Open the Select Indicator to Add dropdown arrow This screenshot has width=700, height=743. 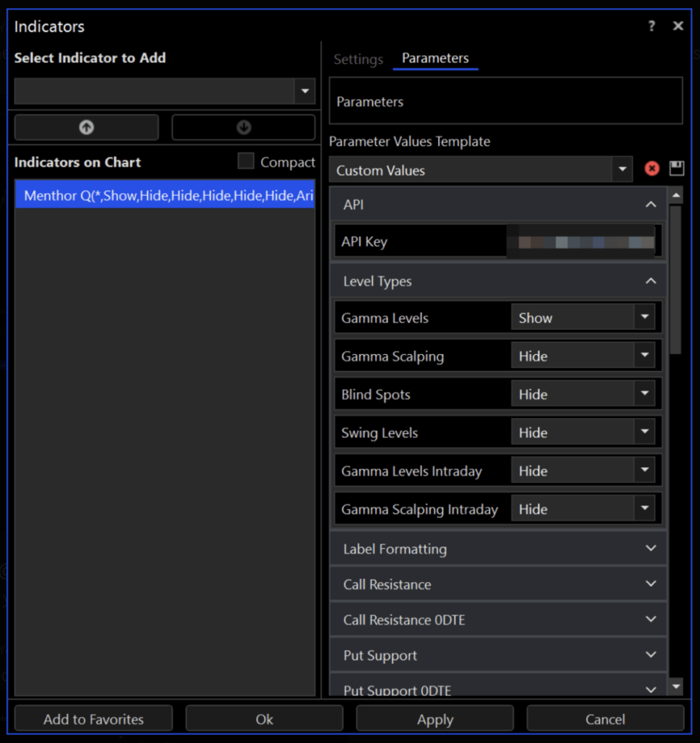[x=305, y=91]
